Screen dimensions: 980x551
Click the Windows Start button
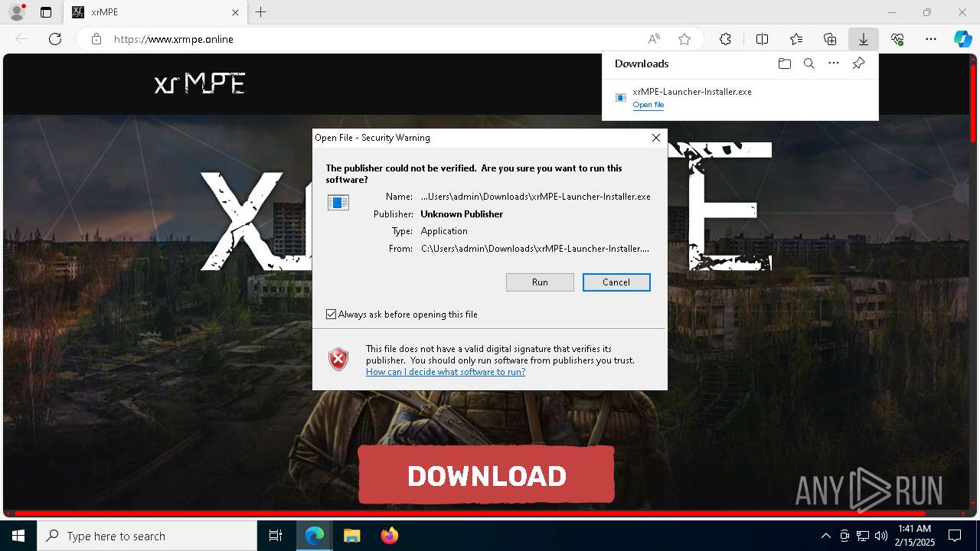(x=18, y=536)
